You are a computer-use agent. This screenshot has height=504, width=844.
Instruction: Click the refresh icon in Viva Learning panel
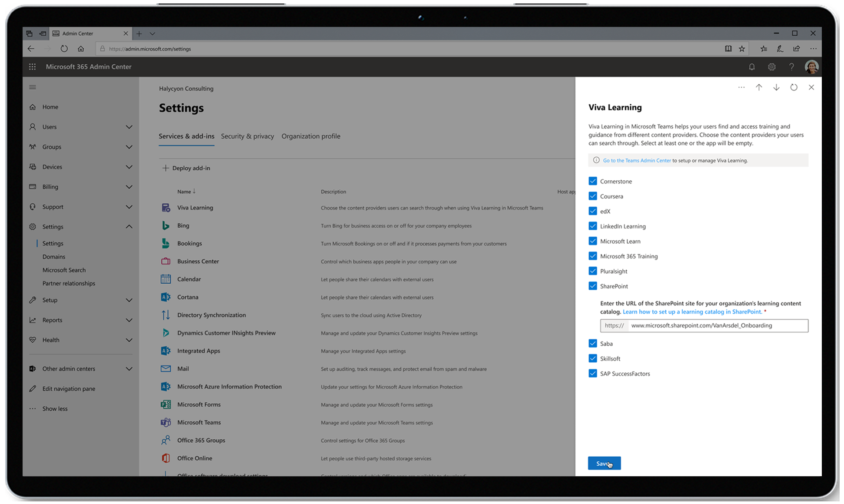point(794,87)
